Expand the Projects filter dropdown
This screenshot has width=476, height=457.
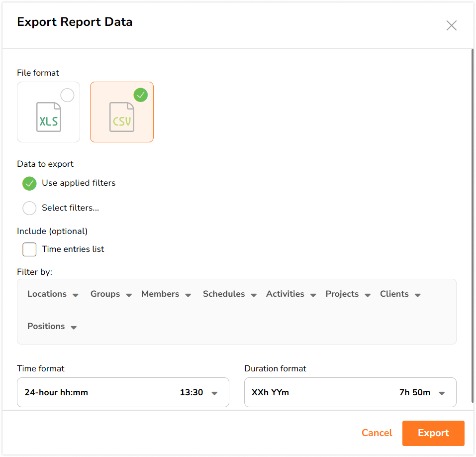(348, 294)
